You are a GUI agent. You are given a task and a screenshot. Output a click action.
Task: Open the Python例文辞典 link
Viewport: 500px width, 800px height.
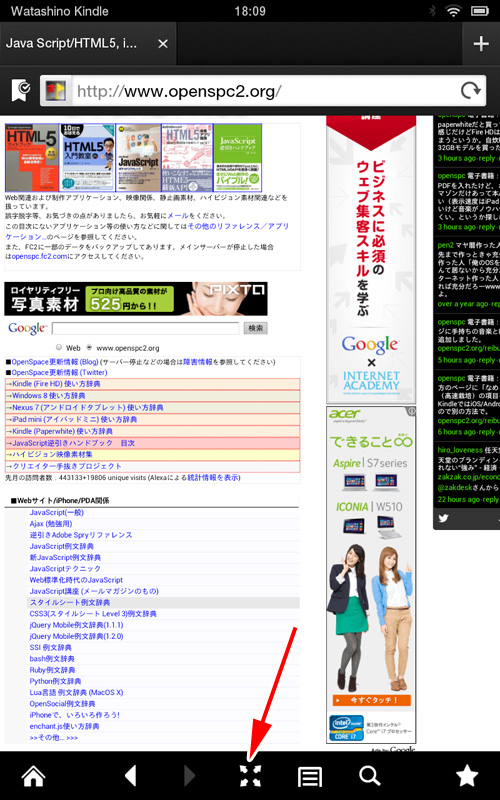tap(56, 681)
